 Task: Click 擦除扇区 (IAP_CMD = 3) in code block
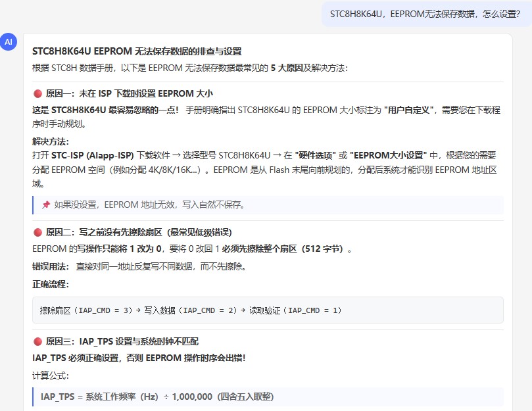click(86, 310)
